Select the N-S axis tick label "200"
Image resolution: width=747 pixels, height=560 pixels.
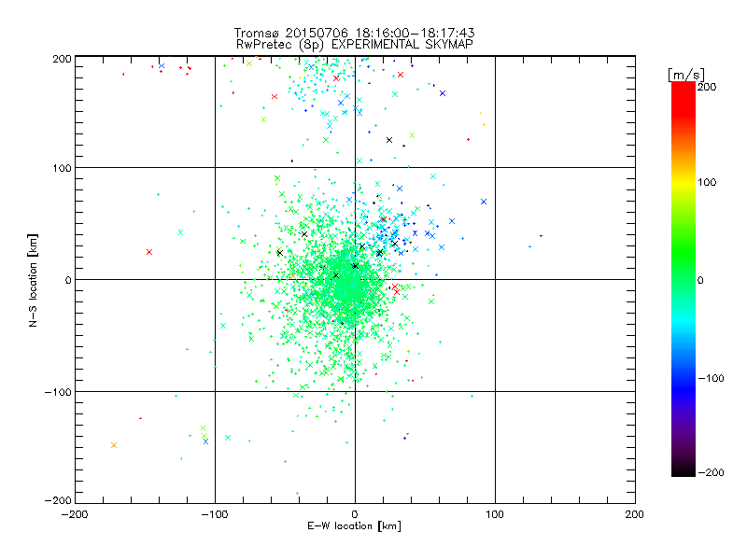(63, 59)
